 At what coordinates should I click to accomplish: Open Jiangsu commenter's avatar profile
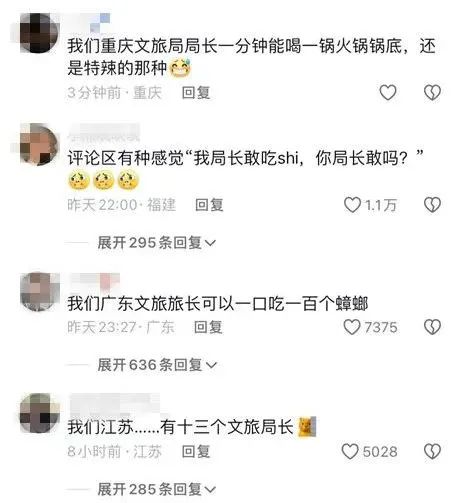pos(39,413)
